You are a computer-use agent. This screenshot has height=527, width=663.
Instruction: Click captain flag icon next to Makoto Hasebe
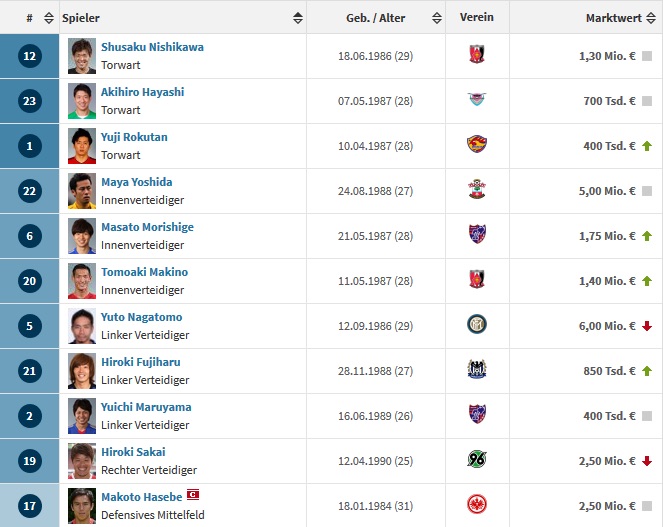pos(194,496)
